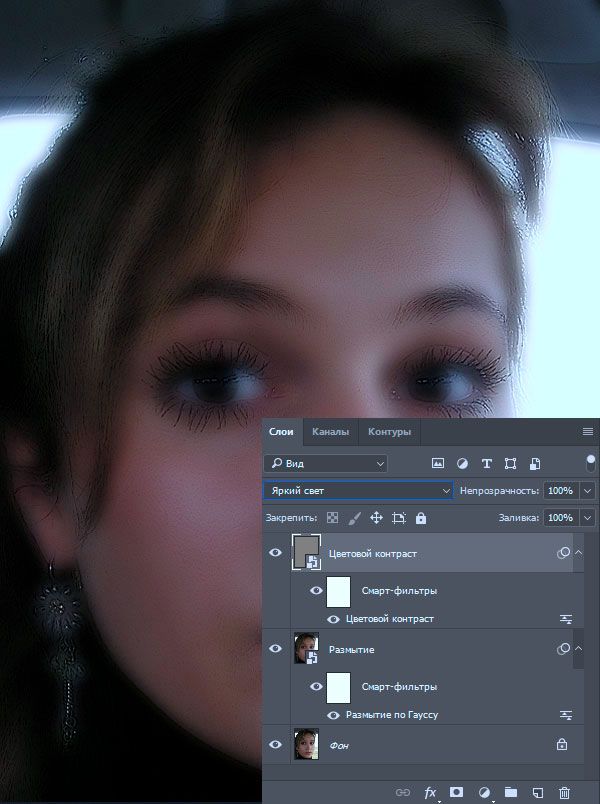Screen dimensions: 600x804
Task: Click the lock position move icon
Action: coord(376,518)
